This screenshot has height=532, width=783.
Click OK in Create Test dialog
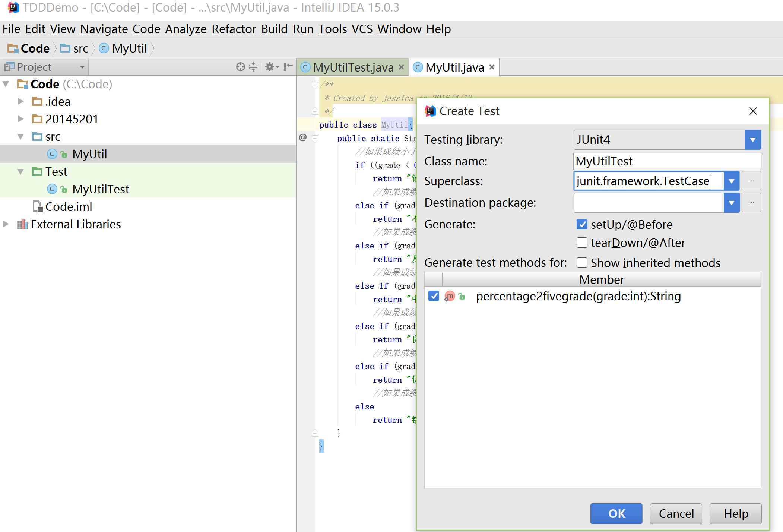click(616, 514)
